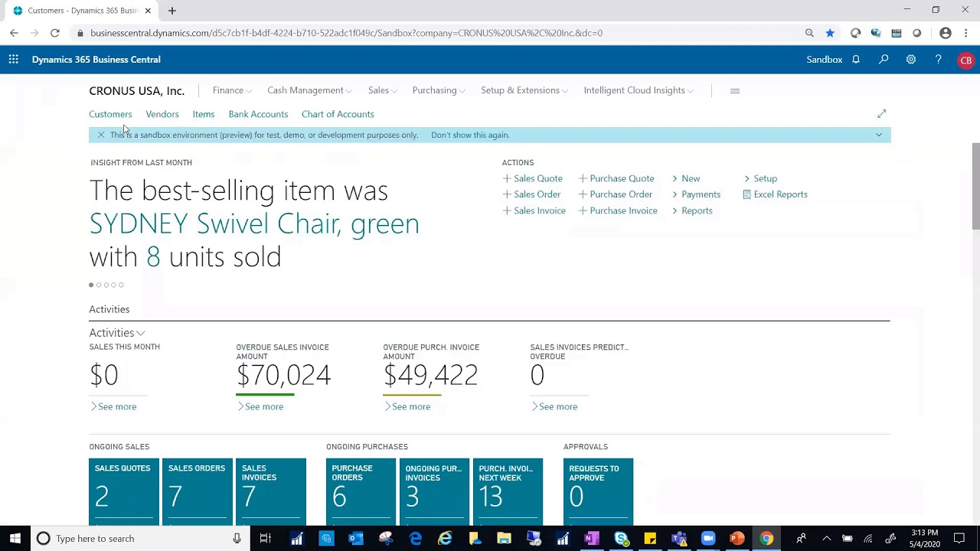Open the navigation hamburger menu icon

tap(735, 91)
